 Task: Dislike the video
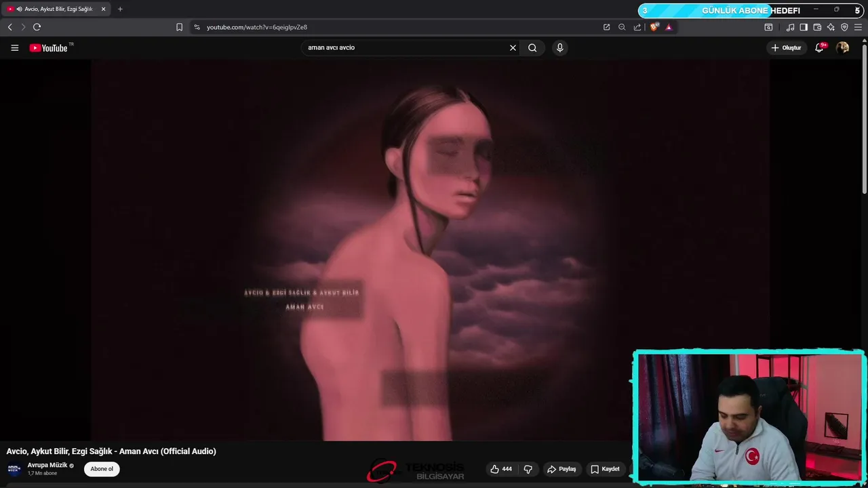click(x=528, y=469)
